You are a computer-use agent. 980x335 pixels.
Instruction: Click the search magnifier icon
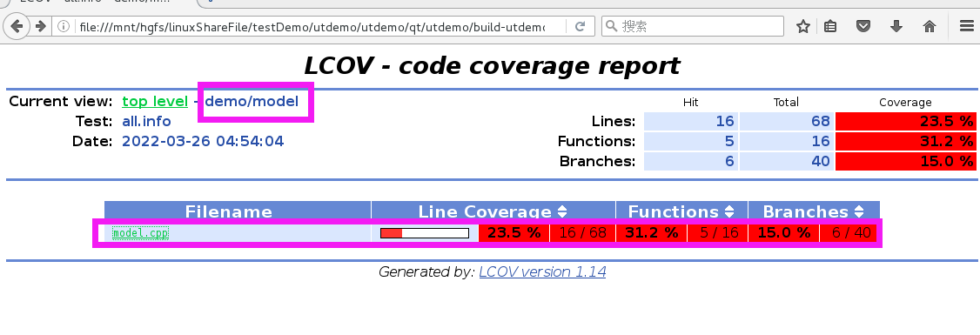click(612, 26)
